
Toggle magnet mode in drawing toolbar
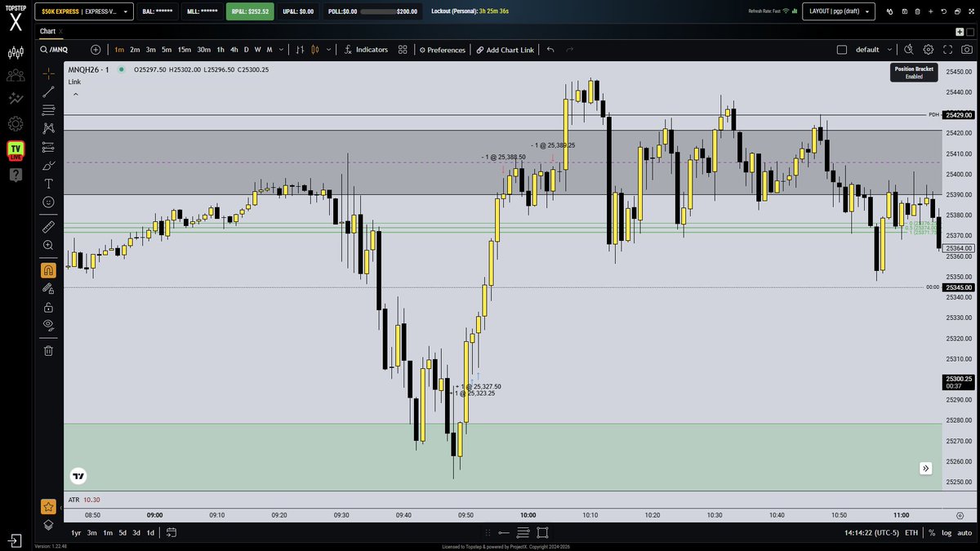pos(48,269)
